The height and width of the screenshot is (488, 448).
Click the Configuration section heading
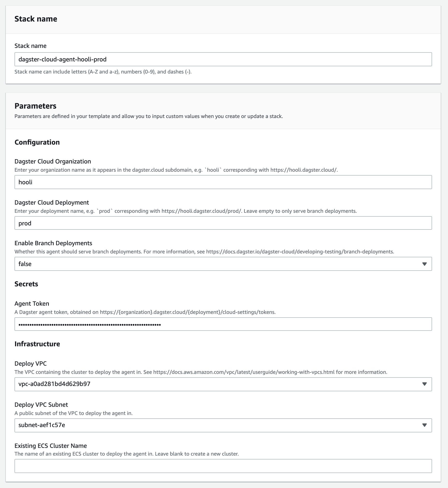tap(37, 142)
